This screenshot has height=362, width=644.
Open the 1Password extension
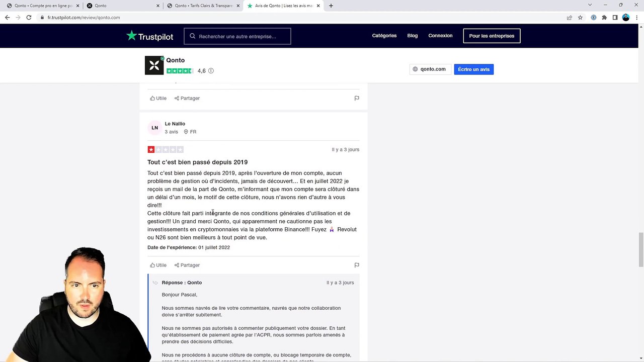pos(594,17)
